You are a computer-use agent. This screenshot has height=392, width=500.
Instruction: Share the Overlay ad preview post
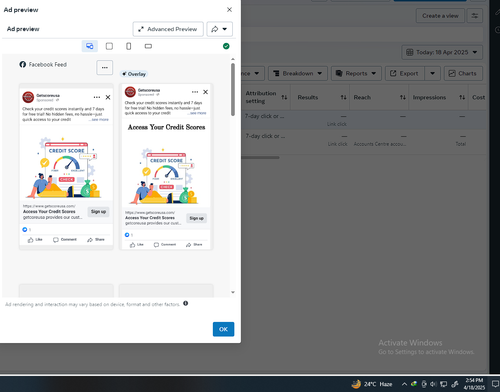[x=194, y=245]
